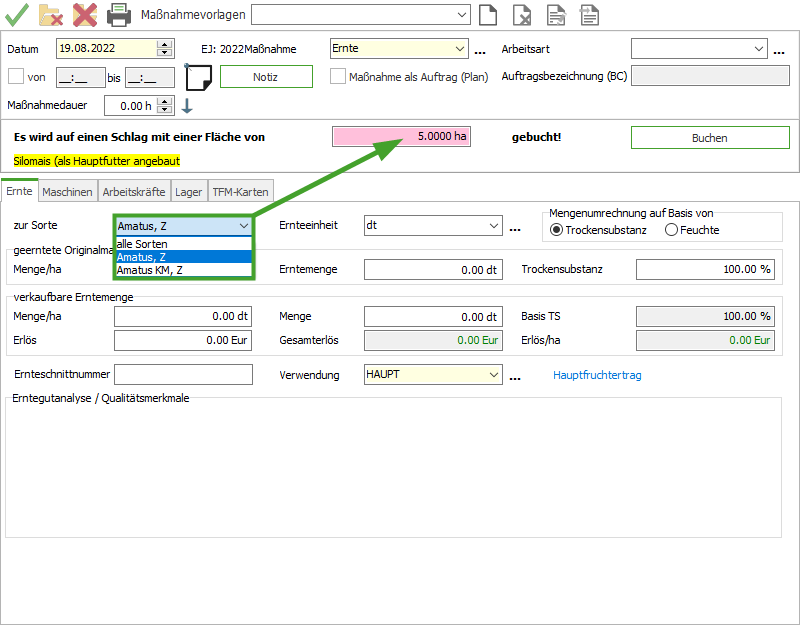This screenshot has height=628, width=800.
Task: Choose 'Amatus KM, Z' from Sorte list
Action: pyautogui.click(x=150, y=270)
